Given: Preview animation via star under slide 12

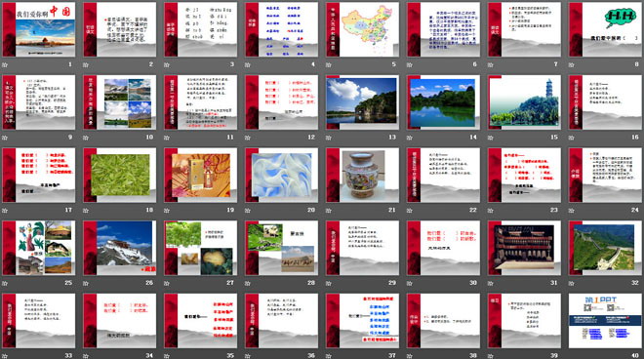Looking at the screenshot, I should (248, 138).
